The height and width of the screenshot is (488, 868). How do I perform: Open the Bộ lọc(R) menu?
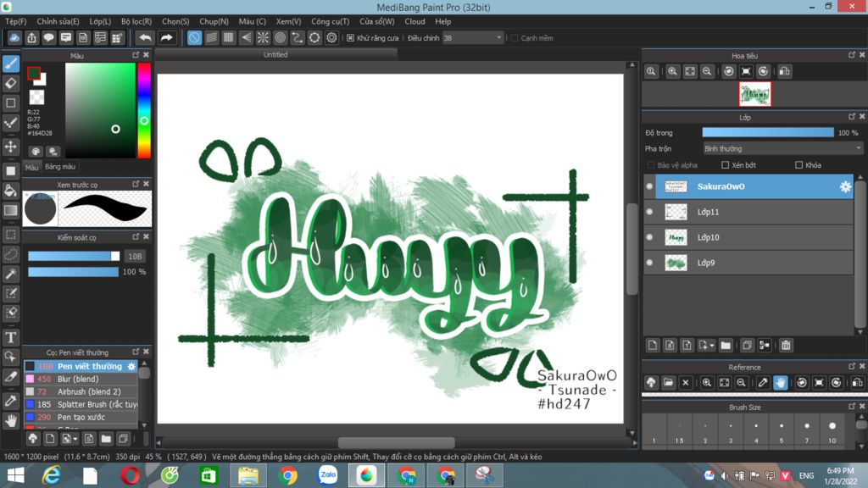[136, 21]
